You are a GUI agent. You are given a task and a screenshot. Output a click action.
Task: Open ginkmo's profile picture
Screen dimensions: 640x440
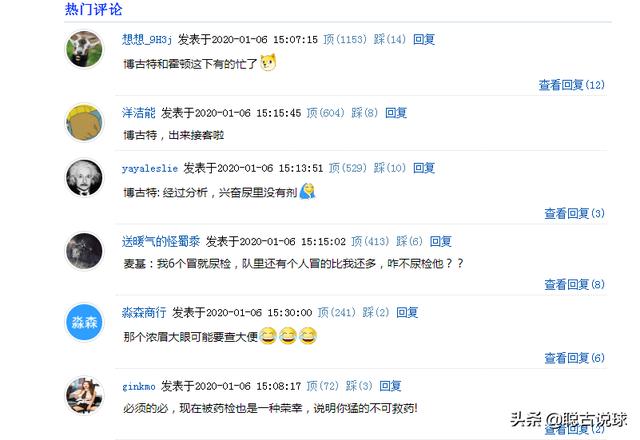[84, 396]
